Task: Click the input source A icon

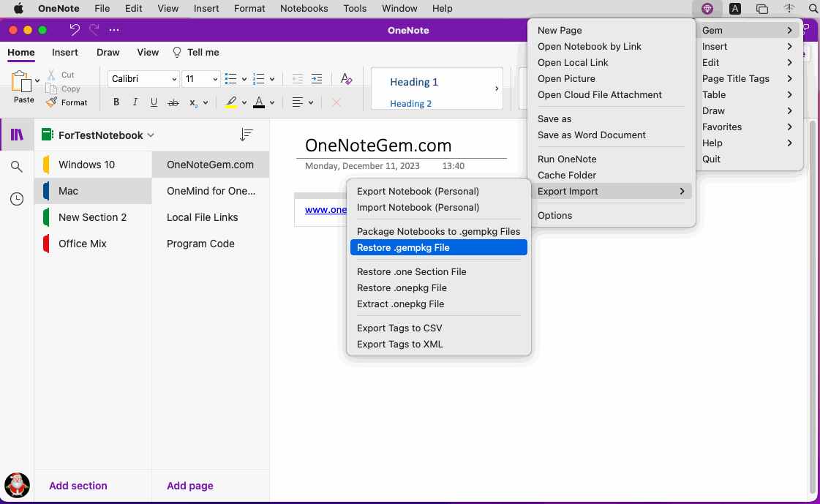Action: click(x=734, y=8)
